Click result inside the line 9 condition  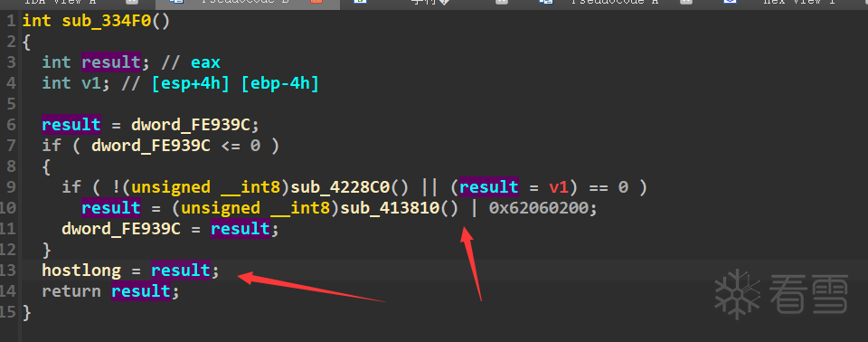[x=489, y=187]
